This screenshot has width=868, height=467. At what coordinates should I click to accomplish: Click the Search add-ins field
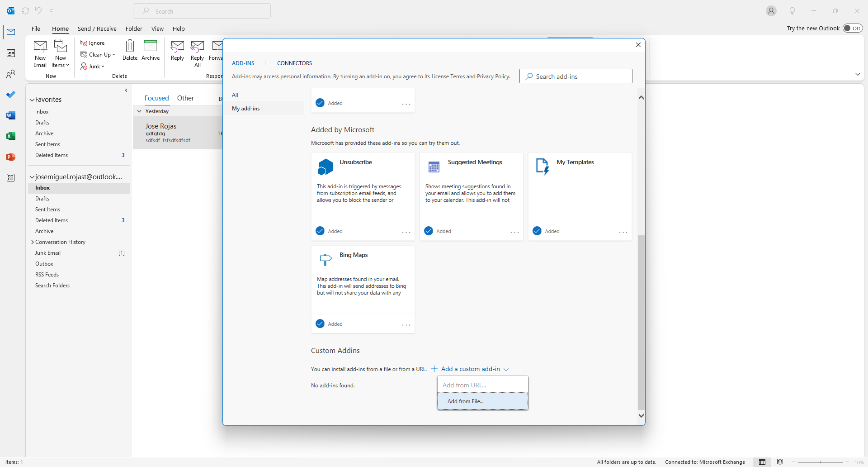(x=576, y=76)
